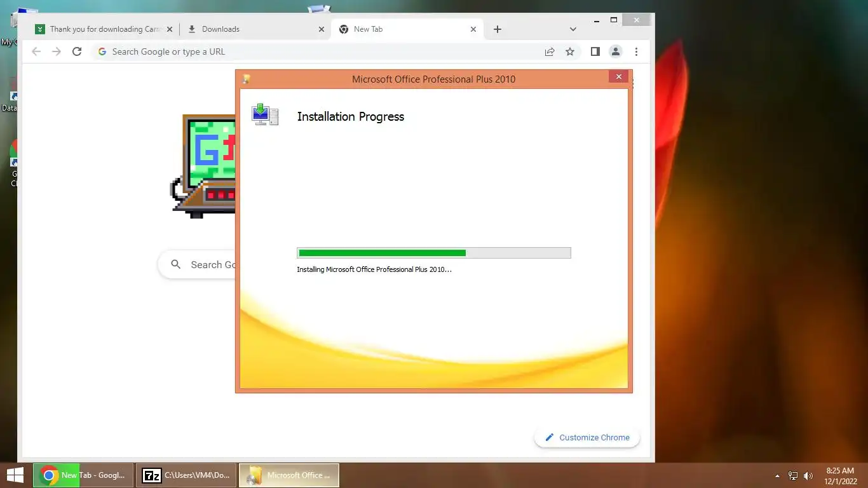Open the Chrome profile avatar
The image size is (868, 488).
coord(615,51)
